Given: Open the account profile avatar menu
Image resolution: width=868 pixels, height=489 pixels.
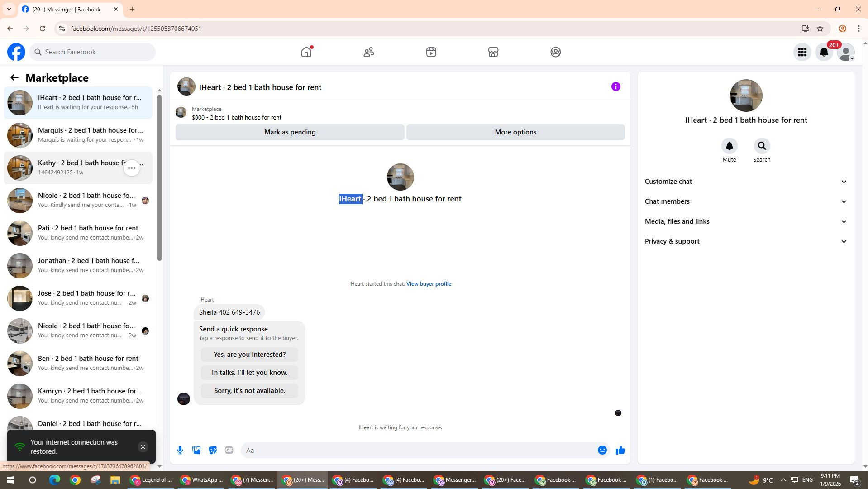Looking at the screenshot, I should tap(845, 52).
